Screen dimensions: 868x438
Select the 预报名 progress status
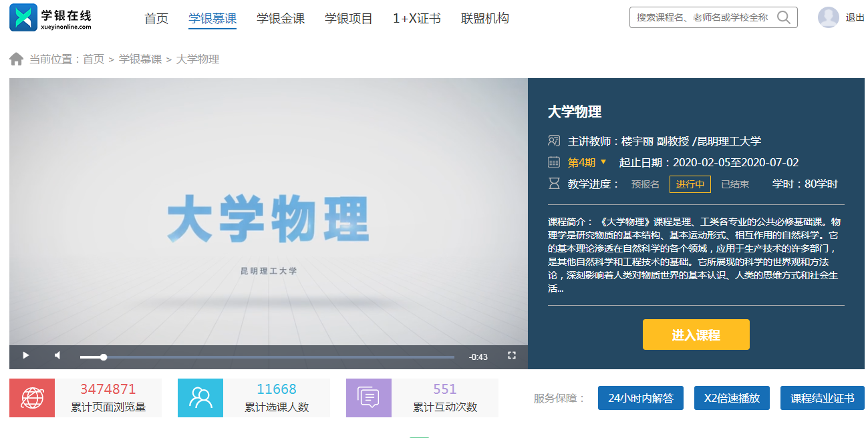click(x=645, y=184)
